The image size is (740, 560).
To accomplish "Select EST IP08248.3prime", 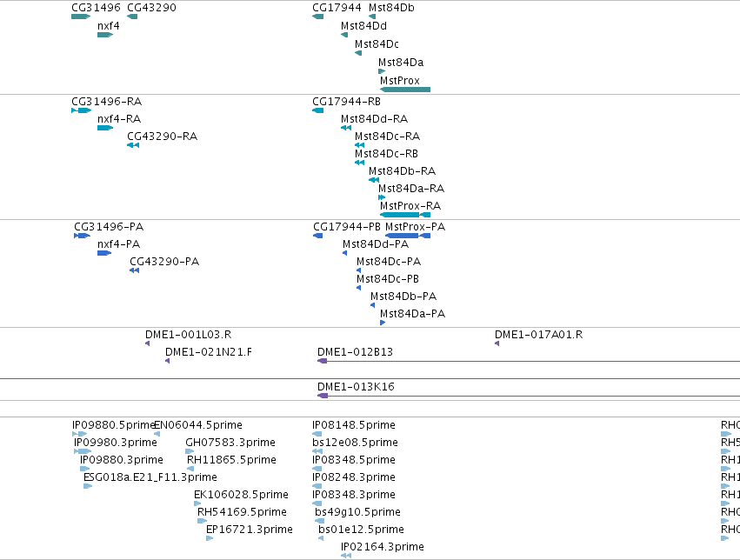I will [x=354, y=478].
